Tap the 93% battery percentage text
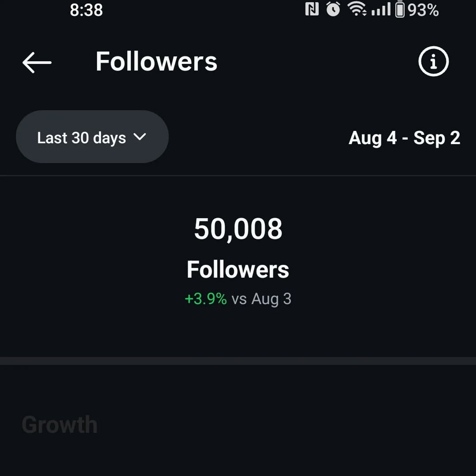Screen dimensions: 476x476 pyautogui.click(x=423, y=10)
